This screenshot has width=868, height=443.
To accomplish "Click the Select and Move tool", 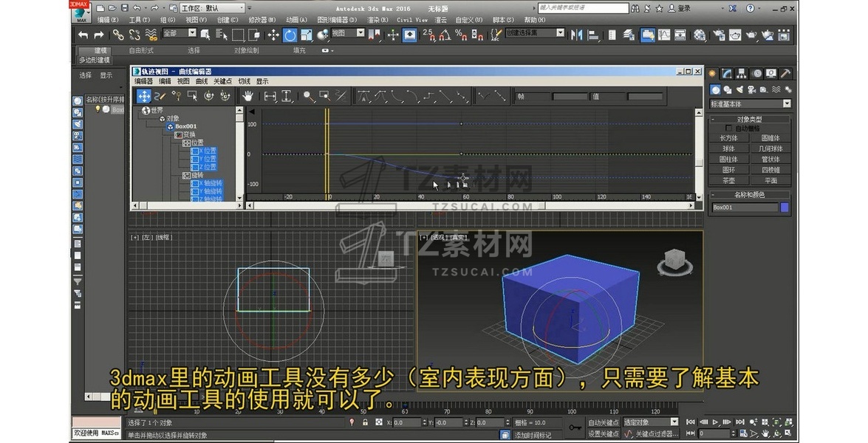I will (273, 35).
